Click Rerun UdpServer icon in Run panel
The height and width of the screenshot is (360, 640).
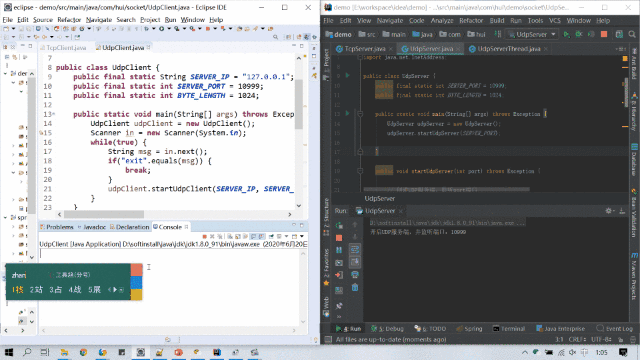339,225
